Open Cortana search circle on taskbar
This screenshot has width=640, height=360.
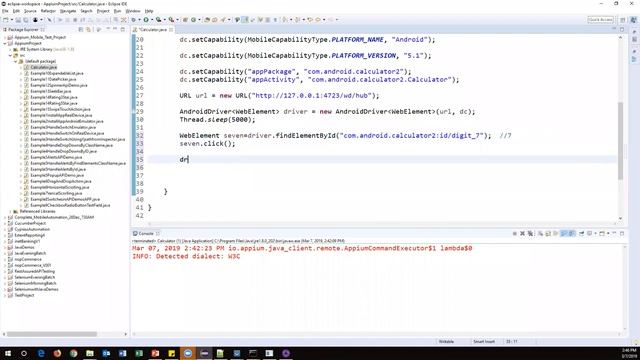(24, 353)
